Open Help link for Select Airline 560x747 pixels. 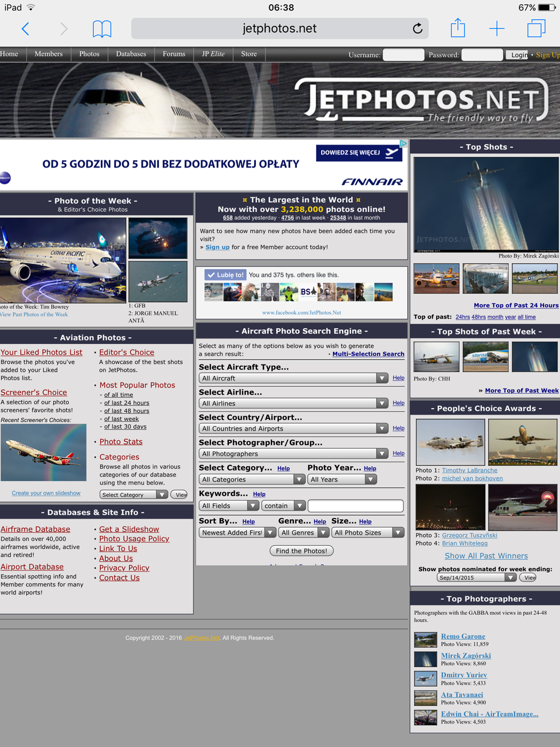(x=398, y=403)
